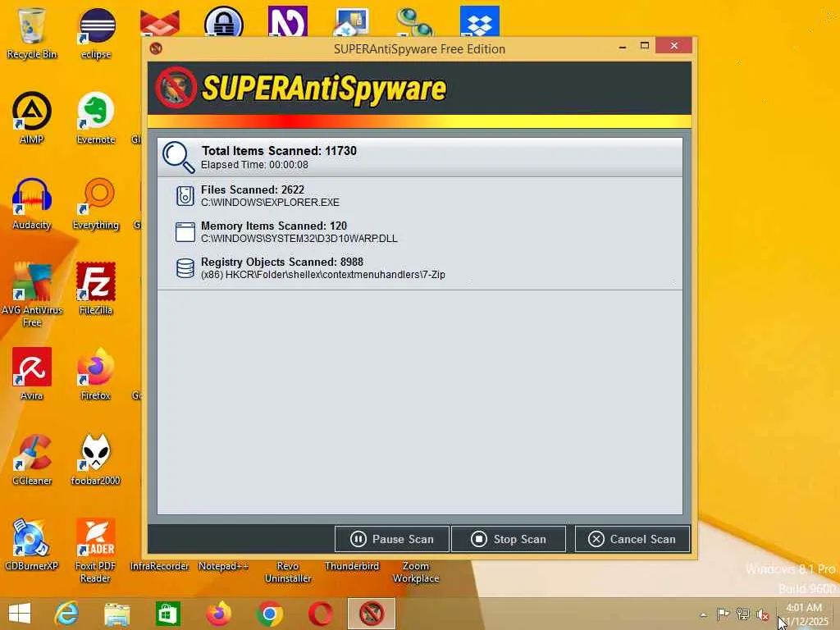Click the disk icon beside Files Scanned
The image size is (840, 630).
(x=185, y=196)
